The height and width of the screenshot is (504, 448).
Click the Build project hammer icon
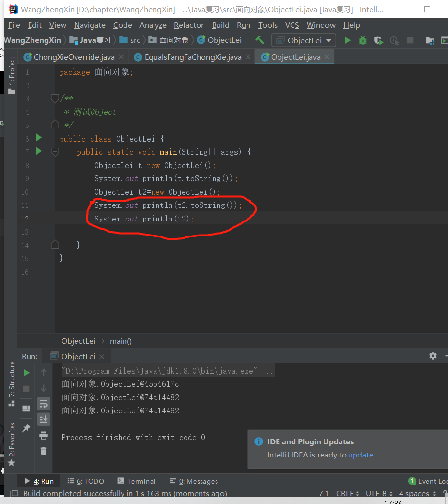(260, 40)
